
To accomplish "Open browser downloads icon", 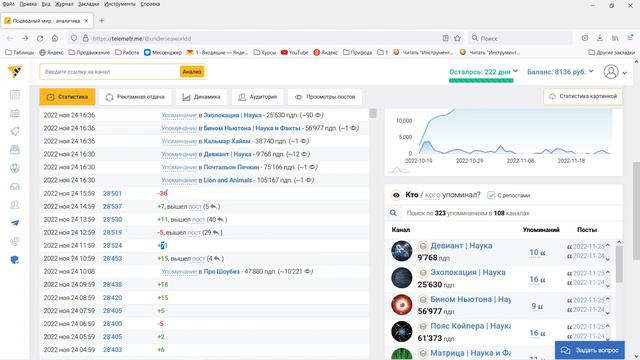I will click(600, 38).
